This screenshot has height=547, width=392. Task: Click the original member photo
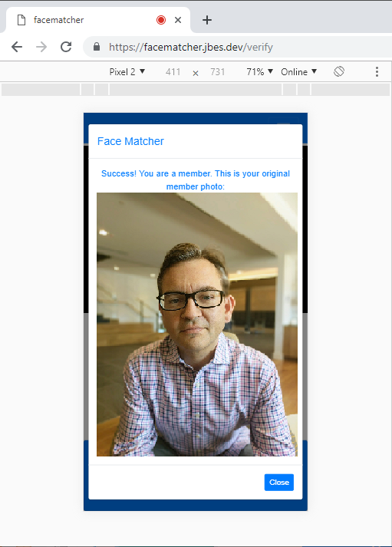tap(197, 324)
